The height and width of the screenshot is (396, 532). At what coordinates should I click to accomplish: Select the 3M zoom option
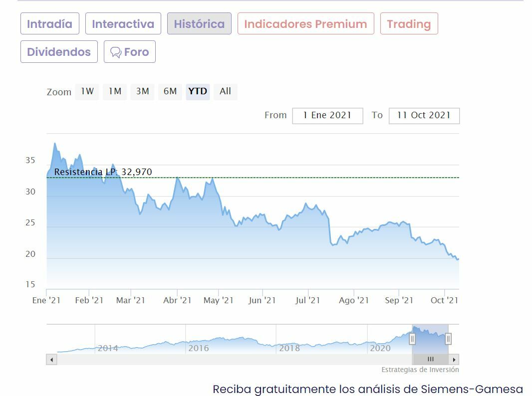point(143,91)
